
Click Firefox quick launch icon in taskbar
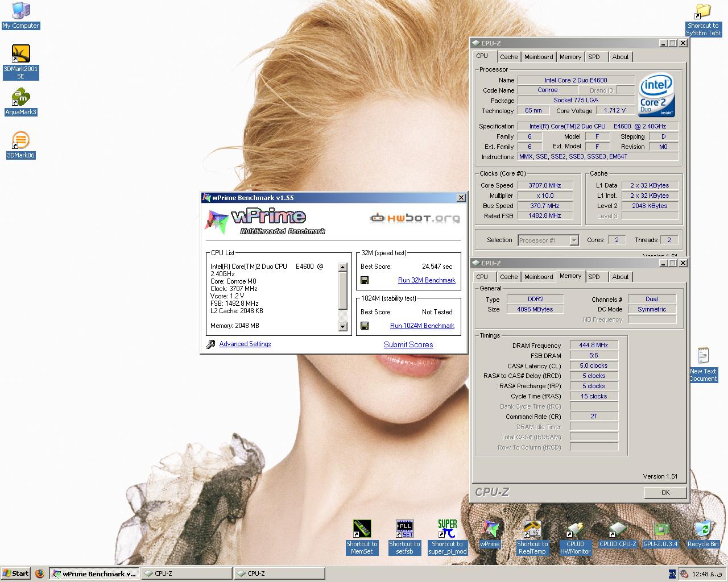[x=40, y=573]
